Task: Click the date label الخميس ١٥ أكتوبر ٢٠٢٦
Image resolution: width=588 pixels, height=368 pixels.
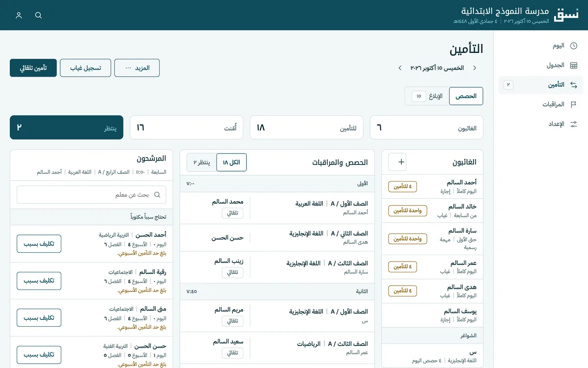Action: coord(437,68)
